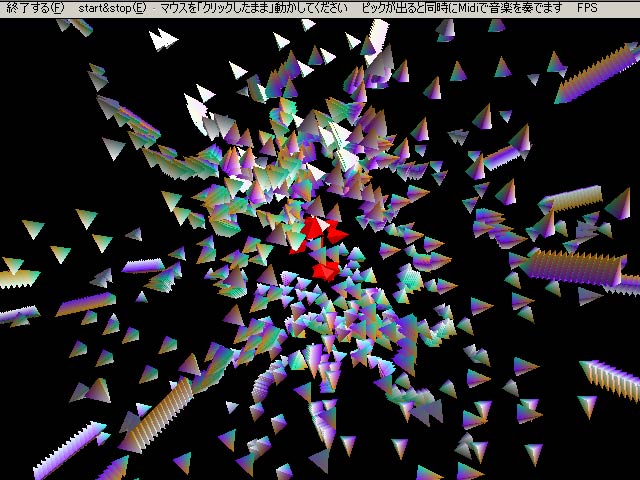
Task: Click the red tetrahedron cluster in the center
Action: click(x=320, y=248)
